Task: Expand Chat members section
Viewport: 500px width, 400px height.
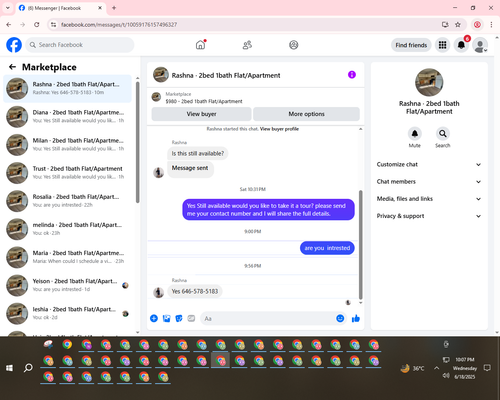Action: tap(429, 182)
